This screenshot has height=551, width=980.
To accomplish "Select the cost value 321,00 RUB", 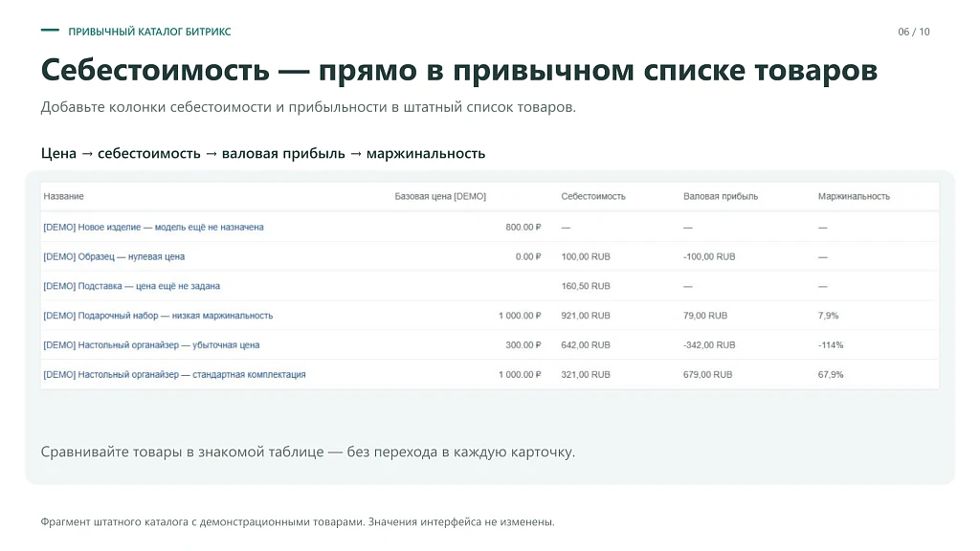I will click(x=586, y=374).
